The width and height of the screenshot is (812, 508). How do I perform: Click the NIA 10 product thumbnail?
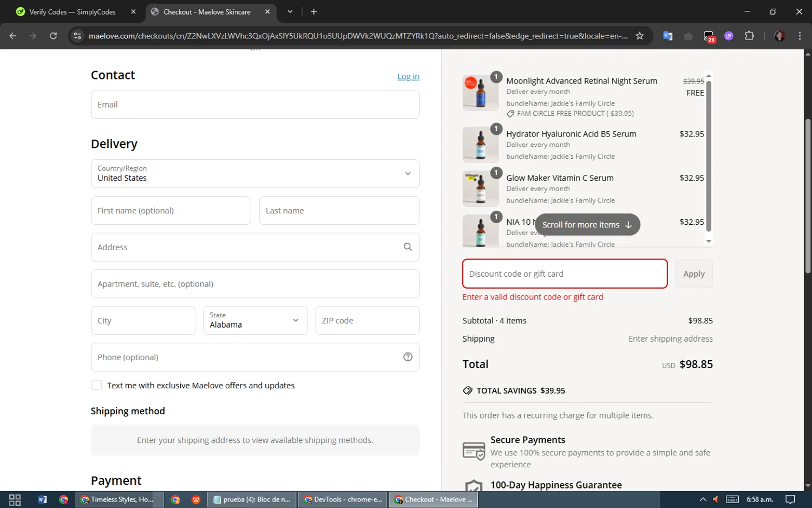(480, 231)
